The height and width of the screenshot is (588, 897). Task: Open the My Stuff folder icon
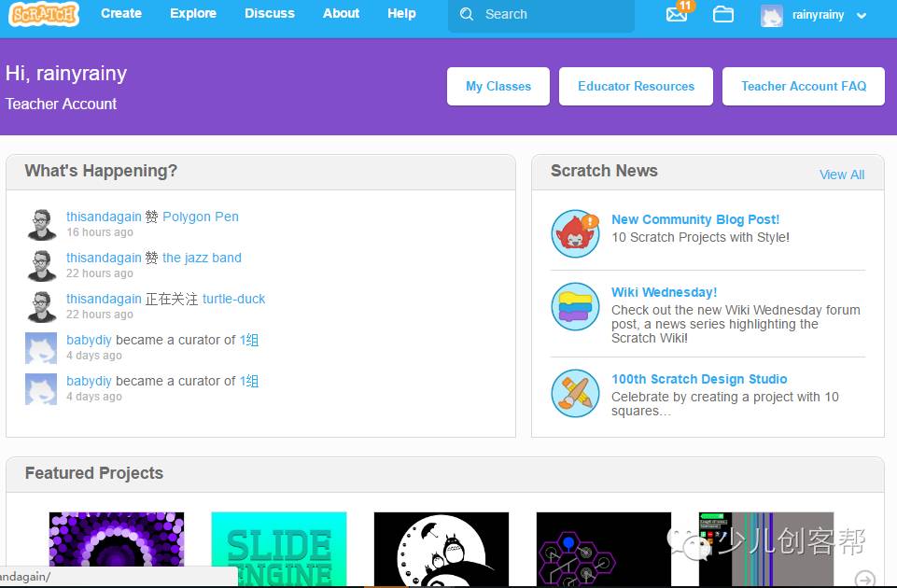click(723, 14)
